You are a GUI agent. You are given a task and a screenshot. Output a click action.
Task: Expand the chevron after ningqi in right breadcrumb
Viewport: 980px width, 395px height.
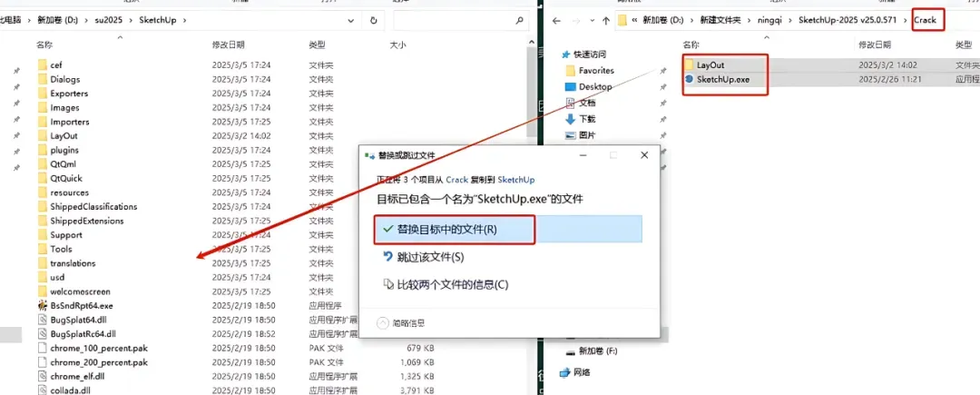tap(791, 21)
